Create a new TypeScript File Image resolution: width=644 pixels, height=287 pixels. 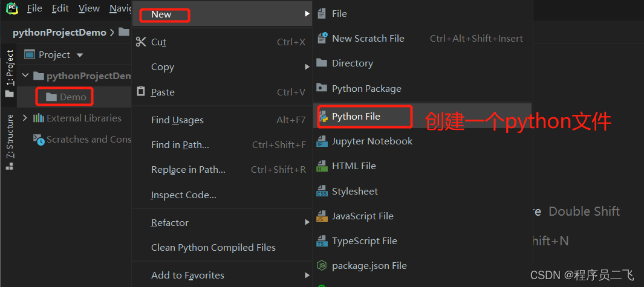point(422,241)
